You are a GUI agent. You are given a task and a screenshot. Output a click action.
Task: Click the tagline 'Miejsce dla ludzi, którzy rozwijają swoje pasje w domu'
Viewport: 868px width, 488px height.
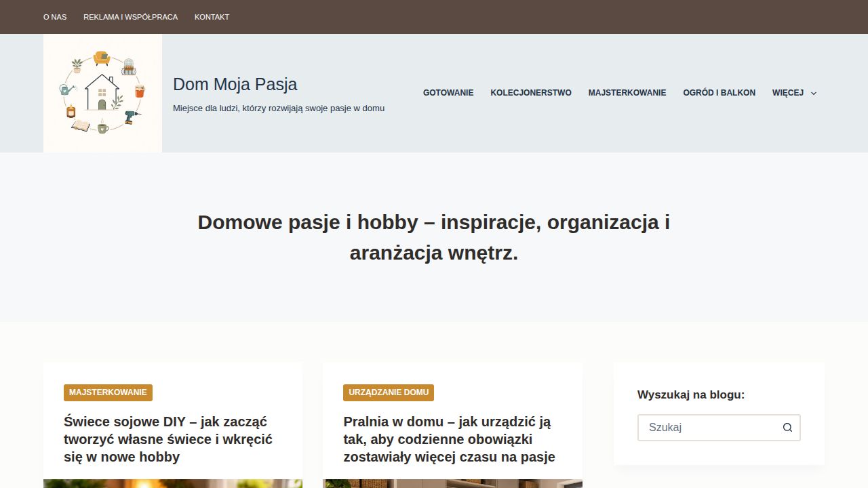(x=279, y=108)
